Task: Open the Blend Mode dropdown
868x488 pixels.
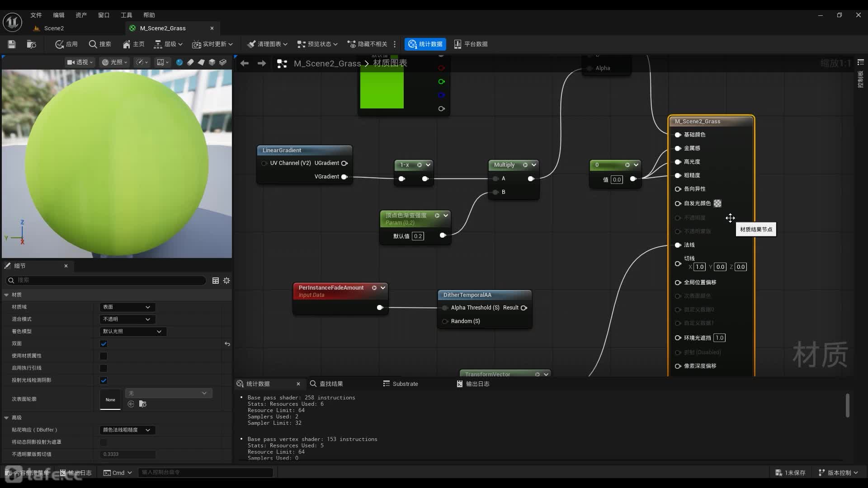Action: [127, 319]
